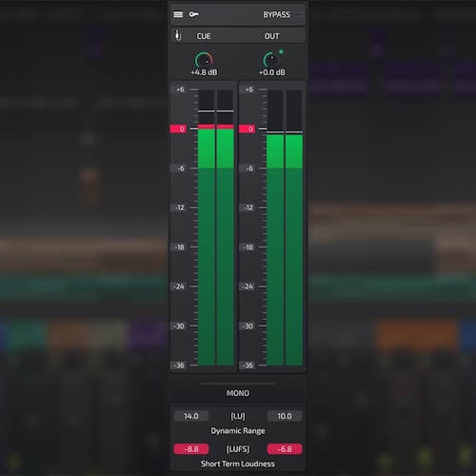476x476 pixels.
Task: Toggle the BYPASS indicator switch
Action: (x=298, y=14)
